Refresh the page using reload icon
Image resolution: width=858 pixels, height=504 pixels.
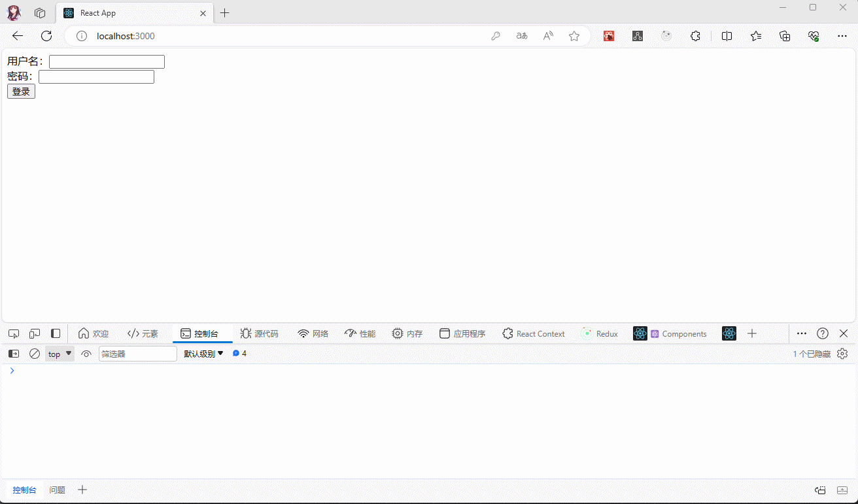click(46, 36)
